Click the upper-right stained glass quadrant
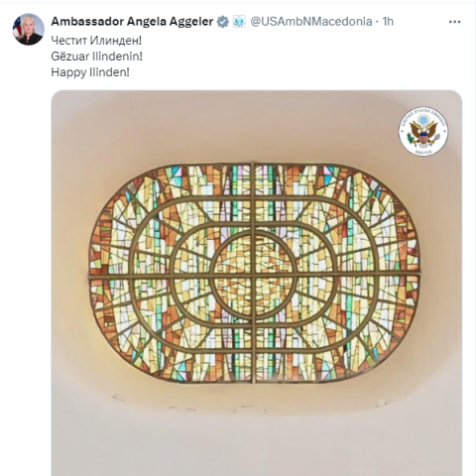This screenshot has width=476, height=476. [337, 219]
